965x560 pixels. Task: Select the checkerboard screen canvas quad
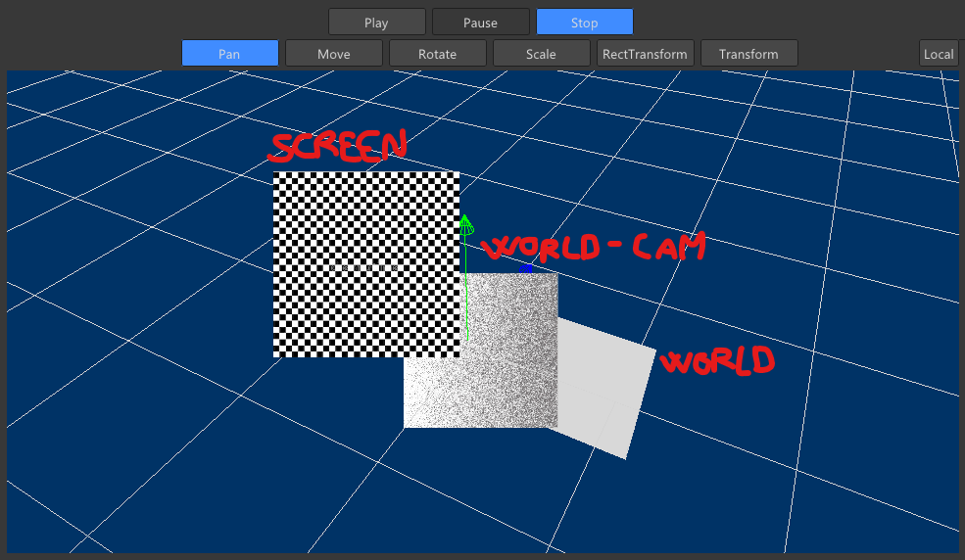[x=366, y=264]
